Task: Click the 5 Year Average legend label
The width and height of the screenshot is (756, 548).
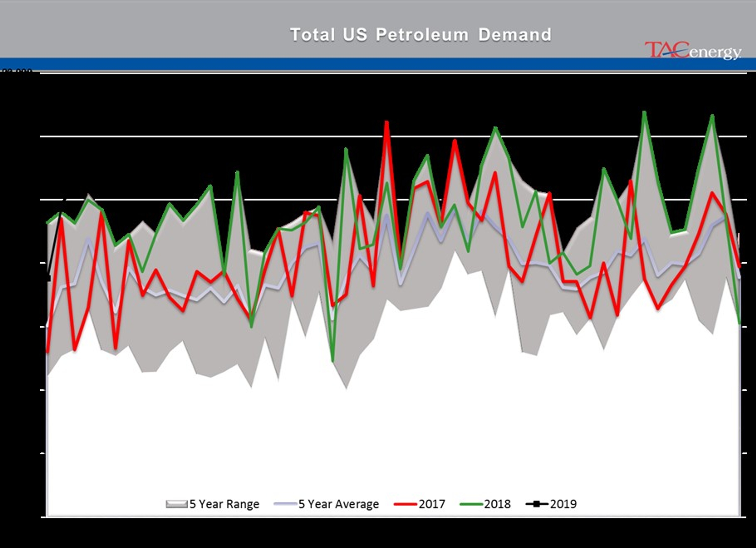Action: pos(339,504)
